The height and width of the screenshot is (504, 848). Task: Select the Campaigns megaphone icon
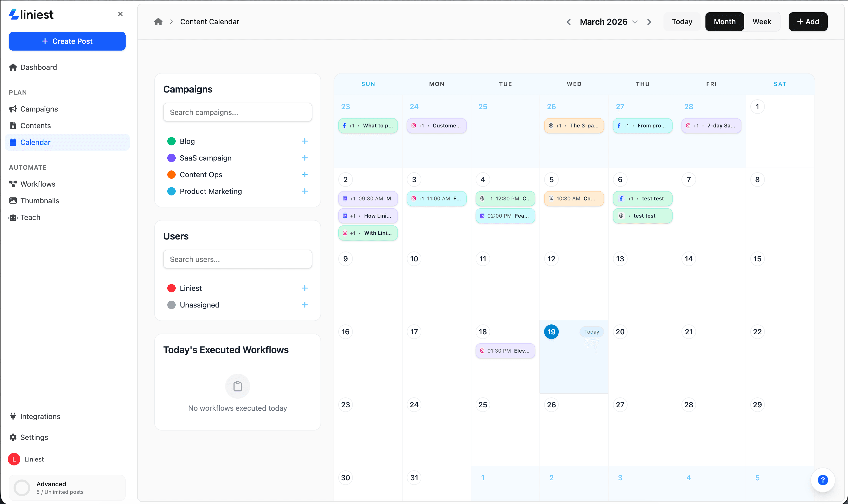(13, 109)
